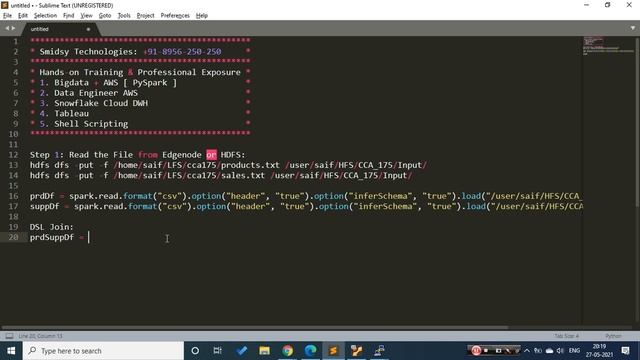Viewport: 640px width, 360px height.
Task: Stop the screen recording with square button
Action: [x=487, y=351]
